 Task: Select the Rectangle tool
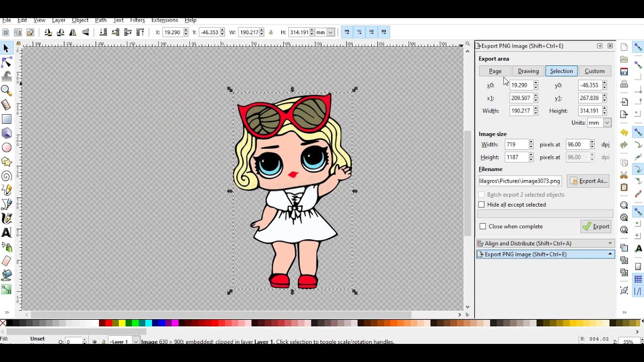click(x=7, y=119)
